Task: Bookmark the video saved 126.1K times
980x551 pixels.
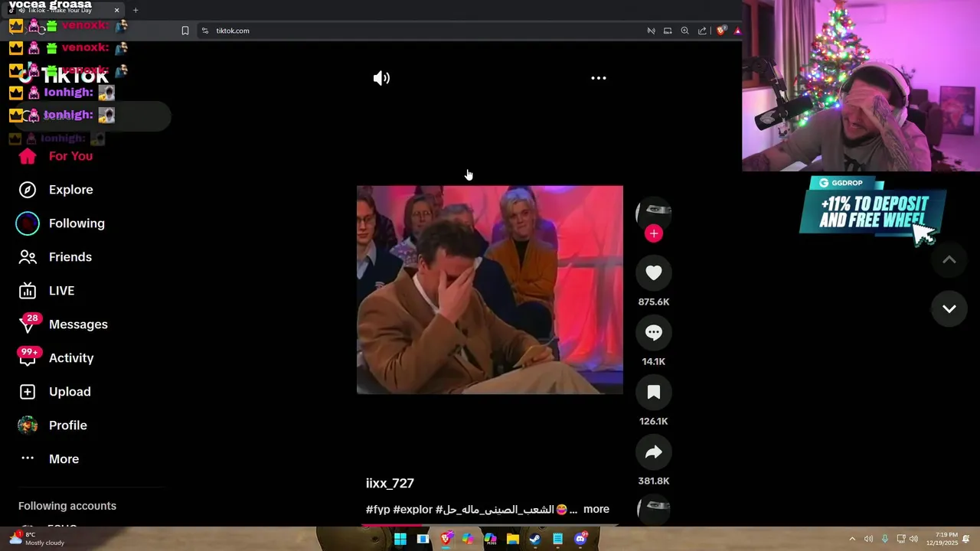Action: pos(653,392)
